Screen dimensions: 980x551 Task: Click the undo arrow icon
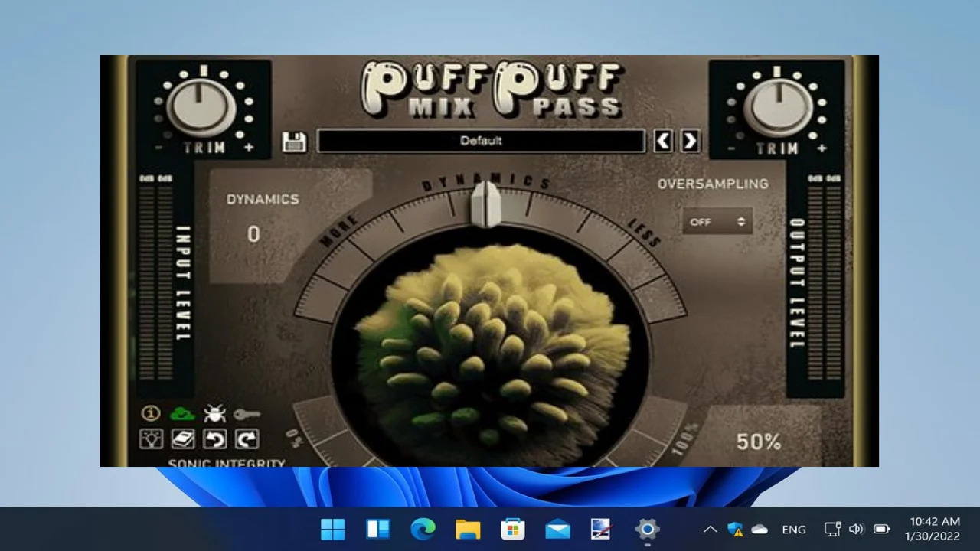click(x=215, y=439)
